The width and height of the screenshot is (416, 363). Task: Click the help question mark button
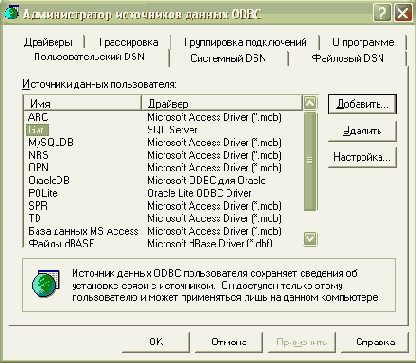coord(382,13)
